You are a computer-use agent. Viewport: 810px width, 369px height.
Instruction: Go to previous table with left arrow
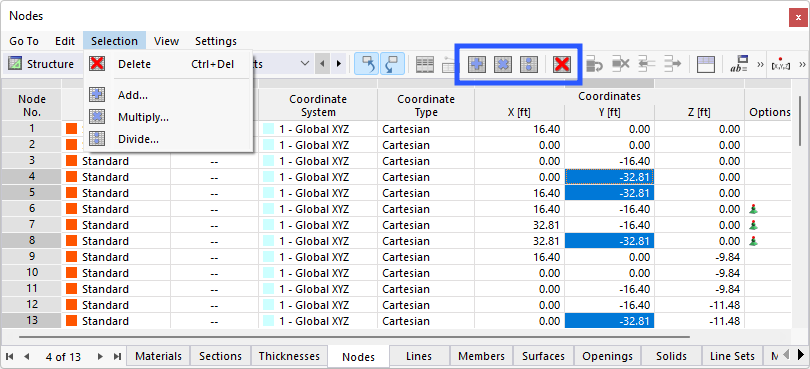coord(322,64)
